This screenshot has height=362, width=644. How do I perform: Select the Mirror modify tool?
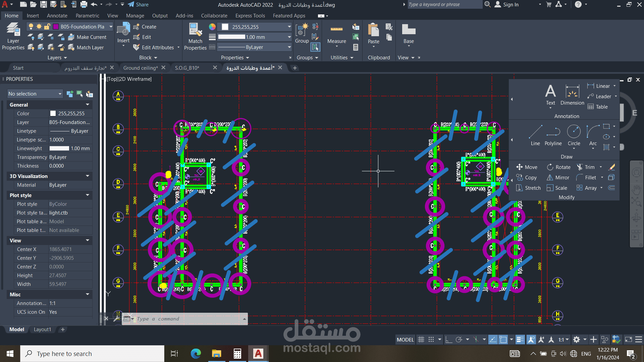(558, 178)
